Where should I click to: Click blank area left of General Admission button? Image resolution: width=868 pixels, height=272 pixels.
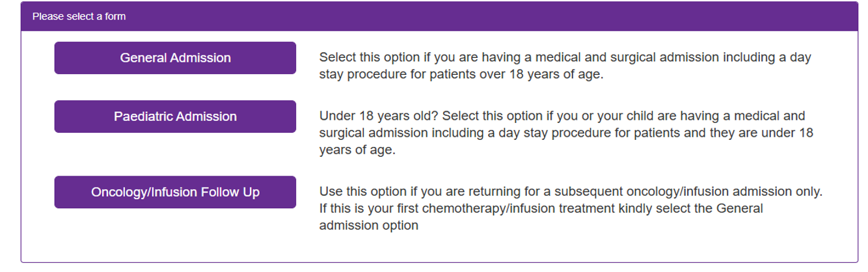coord(38,58)
